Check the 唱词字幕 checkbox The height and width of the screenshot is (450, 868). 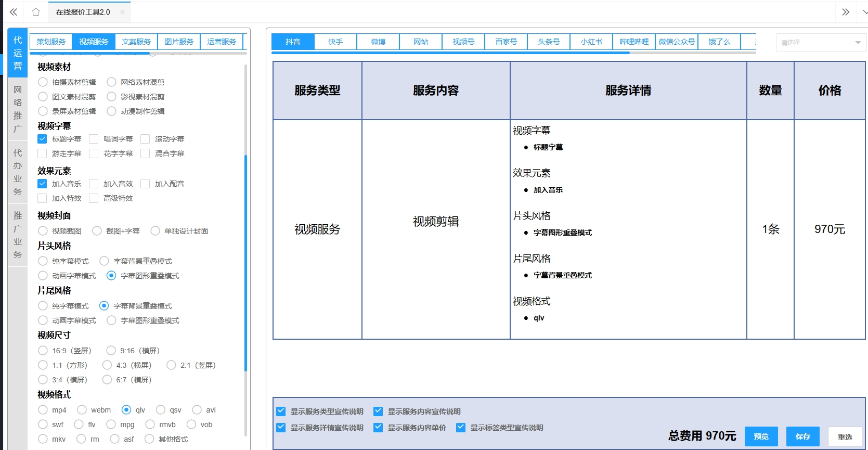[x=94, y=139]
